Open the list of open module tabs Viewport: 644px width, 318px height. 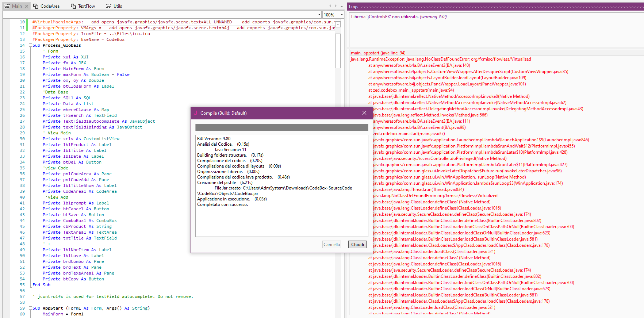tap(342, 6)
